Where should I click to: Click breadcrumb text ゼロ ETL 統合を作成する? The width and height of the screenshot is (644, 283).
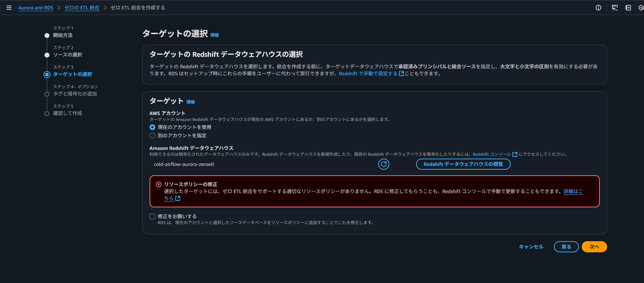(138, 8)
